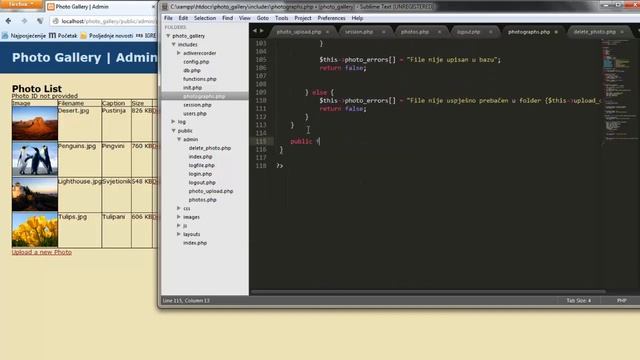Screen dimensions: 640x360
Task: Open logfile.php in sidebar
Action: [201, 165]
